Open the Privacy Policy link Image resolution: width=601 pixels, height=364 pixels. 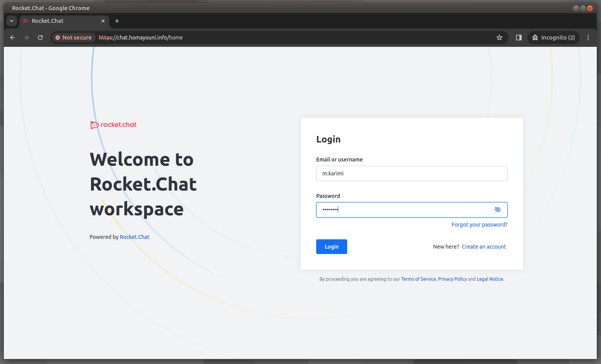click(452, 279)
